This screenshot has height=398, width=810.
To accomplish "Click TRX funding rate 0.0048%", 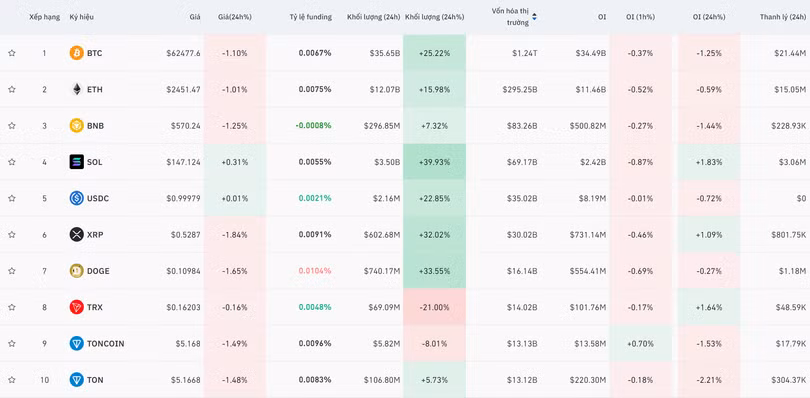I will (315, 307).
